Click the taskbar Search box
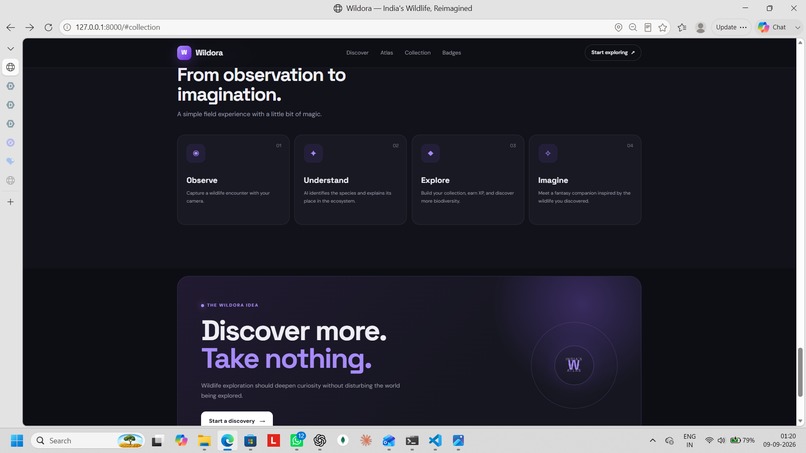This screenshot has height=453, width=806. click(x=87, y=441)
